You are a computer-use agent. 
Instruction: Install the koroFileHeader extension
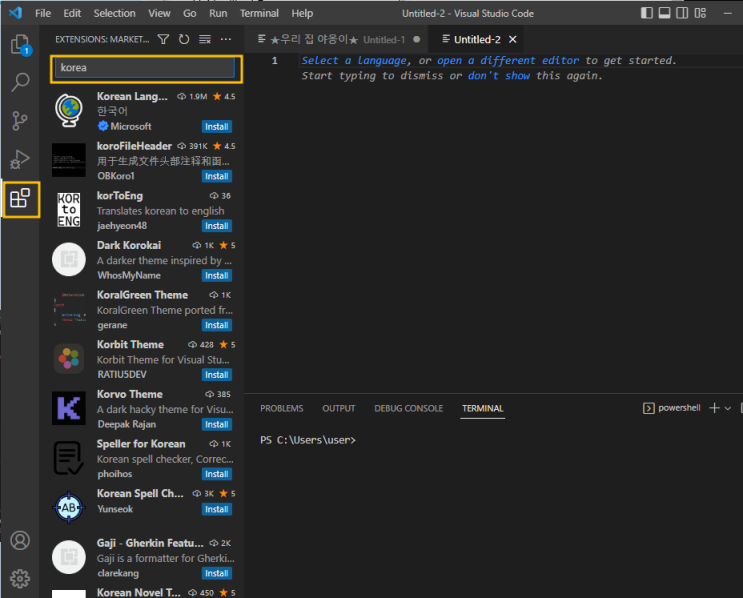coord(217,176)
